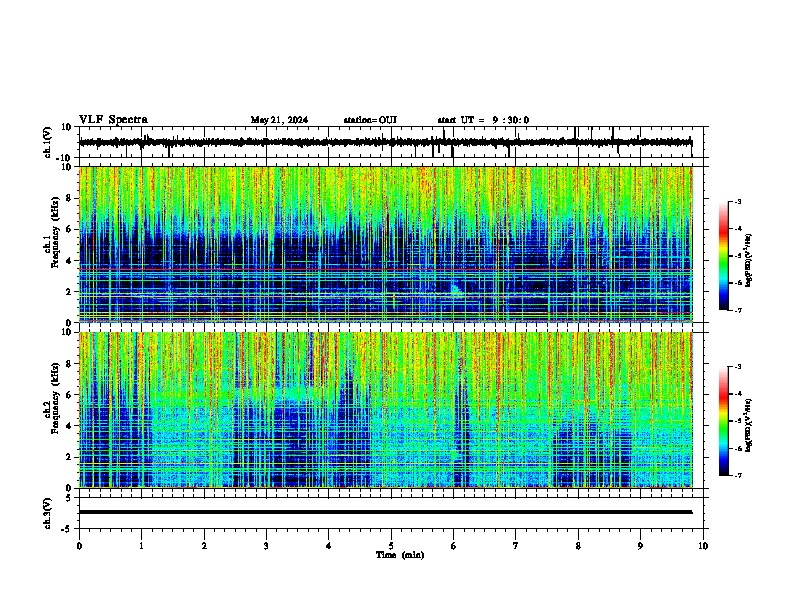Click time axis tick label 8
The height and width of the screenshot is (612, 792).
(578, 546)
